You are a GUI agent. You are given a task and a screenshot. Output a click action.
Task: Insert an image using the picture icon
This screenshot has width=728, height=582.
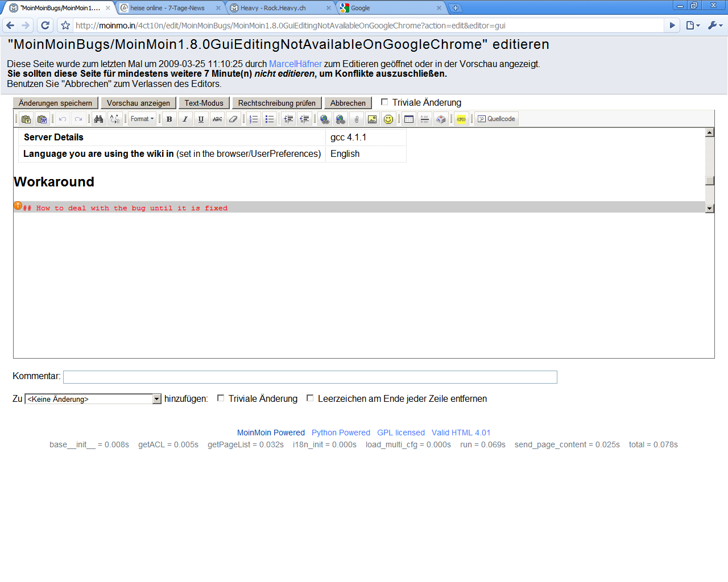tap(373, 119)
